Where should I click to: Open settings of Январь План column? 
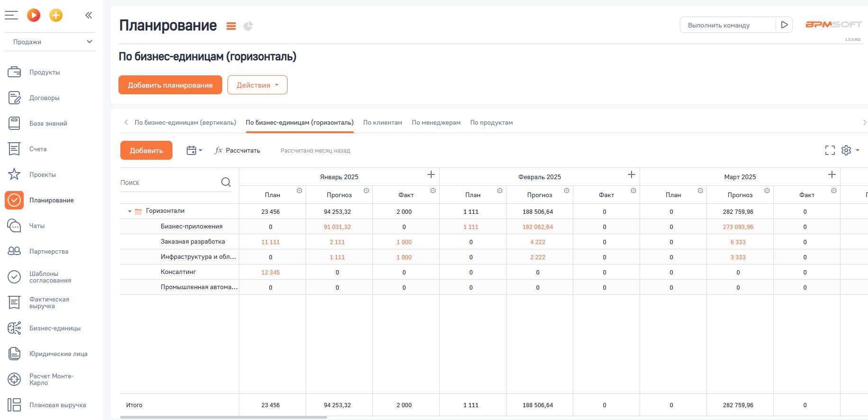click(x=299, y=191)
